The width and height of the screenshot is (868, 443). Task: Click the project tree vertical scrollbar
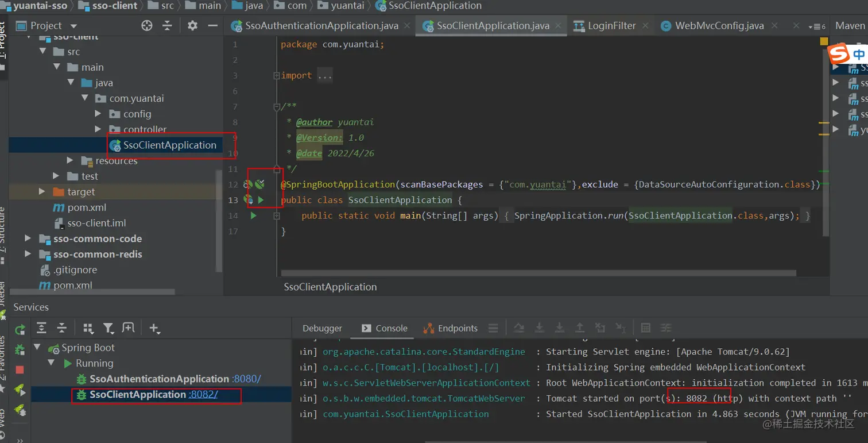click(218, 221)
